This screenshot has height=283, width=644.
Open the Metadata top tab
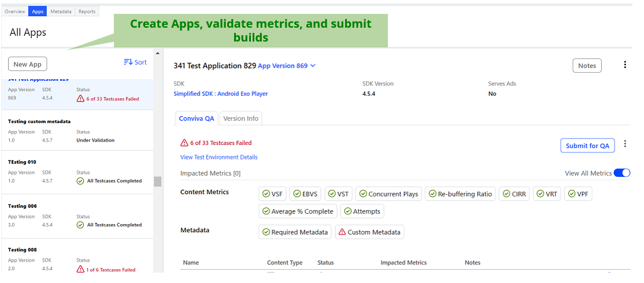61,12
